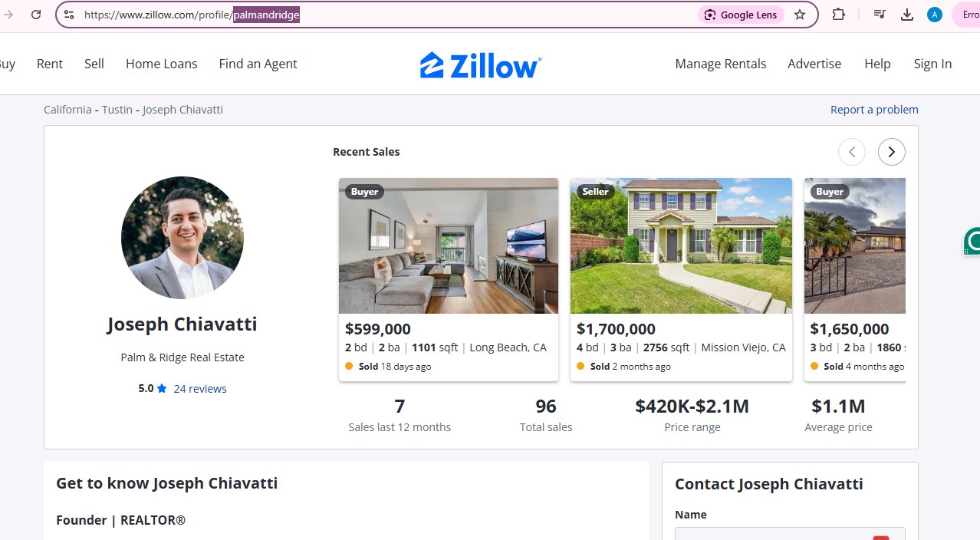Viewport: 980px width, 540px height.
Task: Open the Downloads icon in the toolbar
Action: tap(906, 15)
